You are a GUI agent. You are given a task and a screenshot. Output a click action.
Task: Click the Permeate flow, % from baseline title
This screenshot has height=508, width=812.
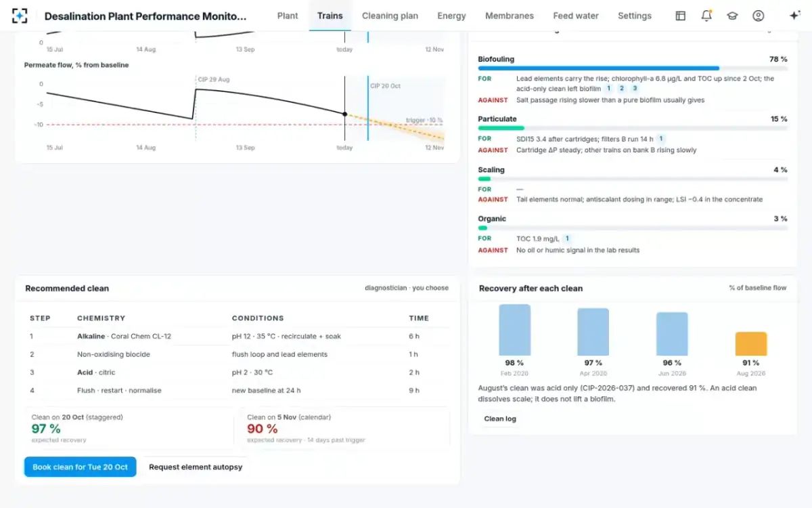(x=76, y=65)
